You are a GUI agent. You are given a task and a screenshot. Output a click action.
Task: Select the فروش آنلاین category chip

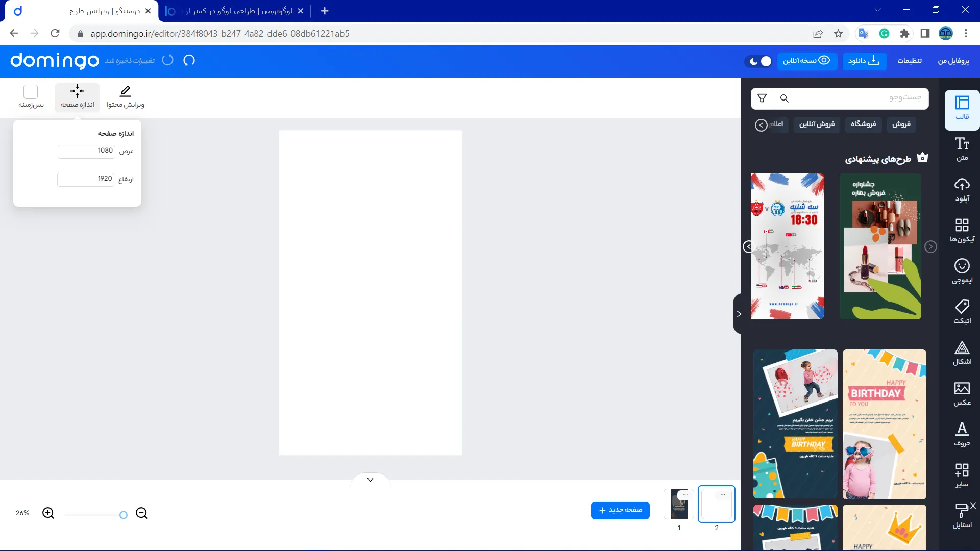click(x=817, y=124)
